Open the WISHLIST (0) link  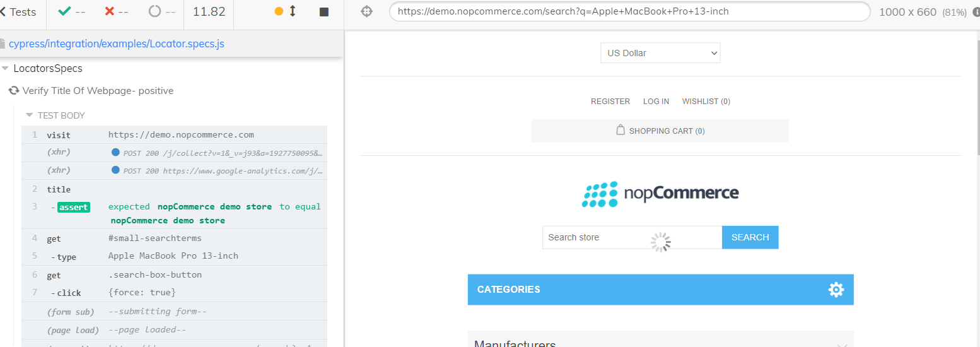(x=706, y=102)
